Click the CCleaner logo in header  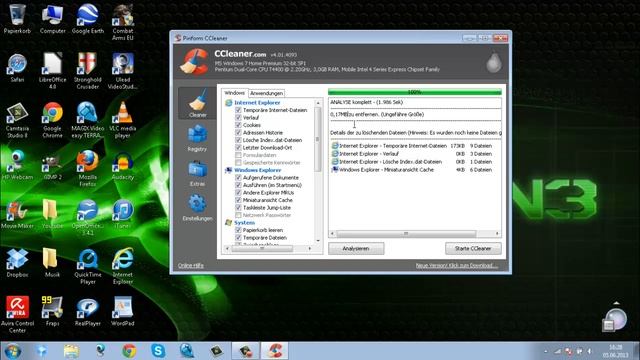click(194, 62)
